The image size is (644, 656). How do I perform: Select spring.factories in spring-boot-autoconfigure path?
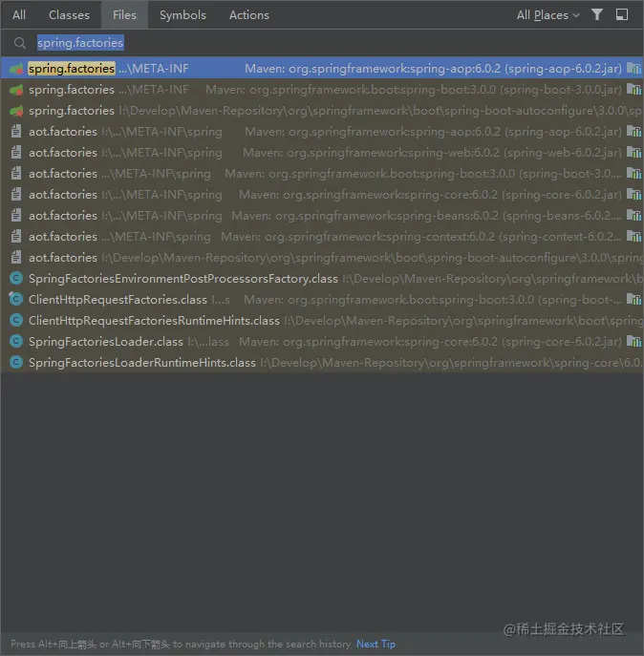322,111
